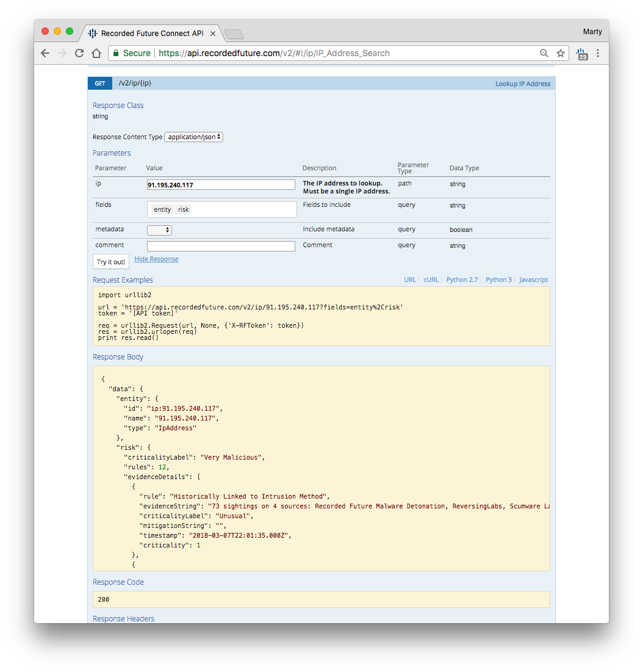Open the Recorded Future extension icon

point(581,54)
